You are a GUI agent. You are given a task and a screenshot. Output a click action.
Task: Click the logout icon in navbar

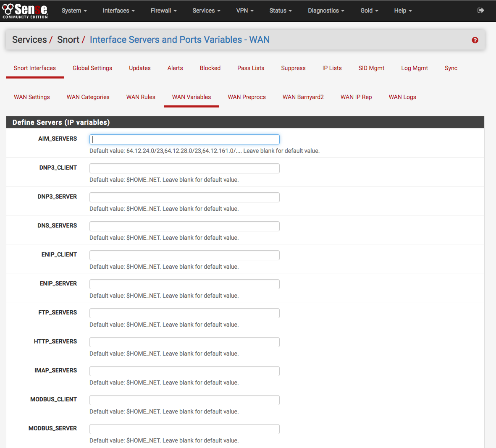[481, 10]
